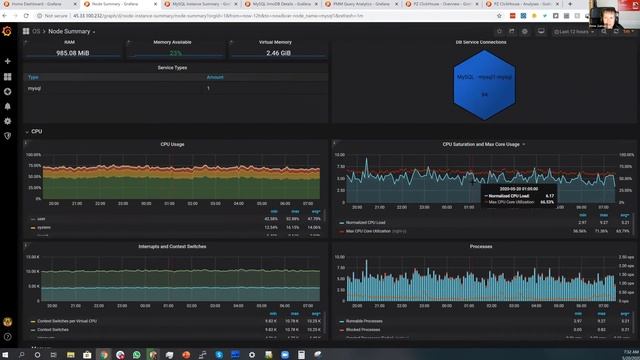Open the Node Summary dashboard dropdown
640x360 pixels.
tap(72, 31)
